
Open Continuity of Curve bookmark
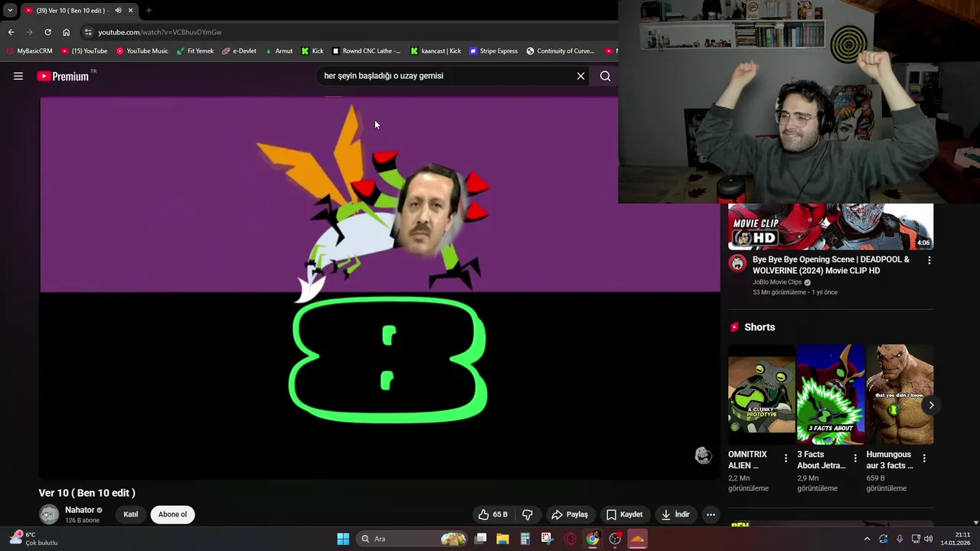pos(560,51)
